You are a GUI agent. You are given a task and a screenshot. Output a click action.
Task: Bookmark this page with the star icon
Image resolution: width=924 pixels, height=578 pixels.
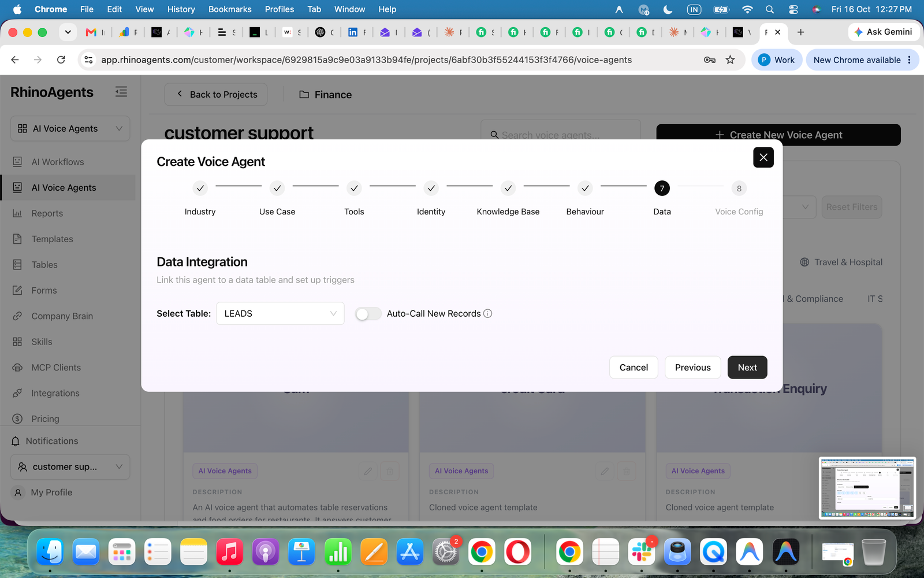(x=730, y=60)
